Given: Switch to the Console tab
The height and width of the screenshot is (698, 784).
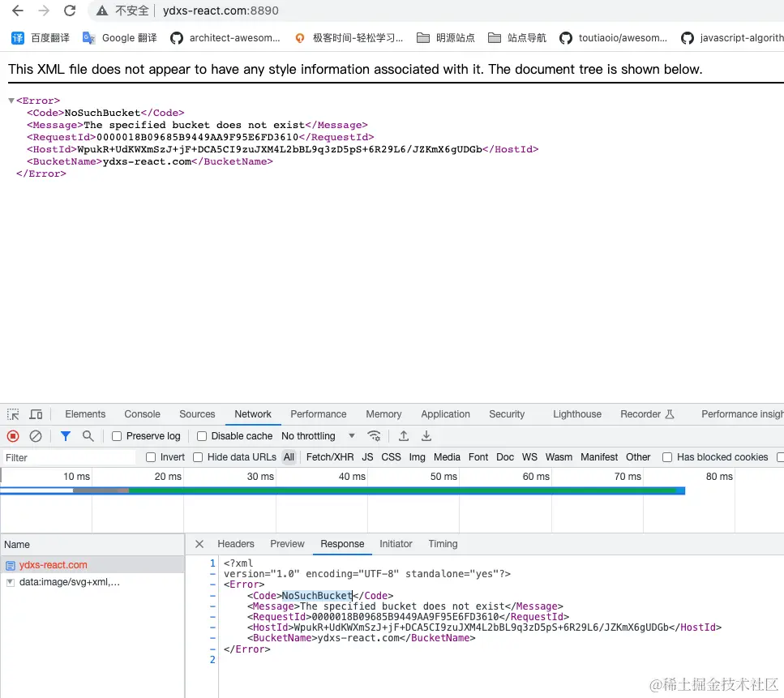Looking at the screenshot, I should click(x=142, y=414).
